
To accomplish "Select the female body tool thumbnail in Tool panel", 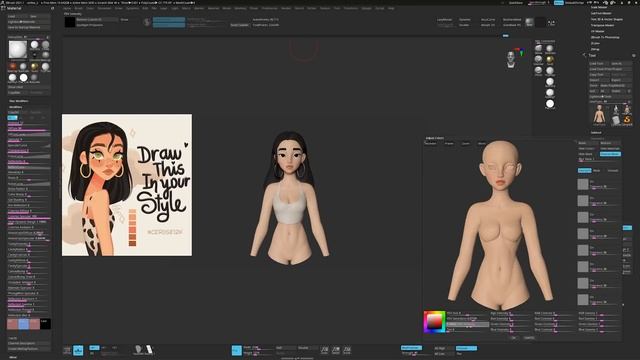I will click(x=599, y=114).
